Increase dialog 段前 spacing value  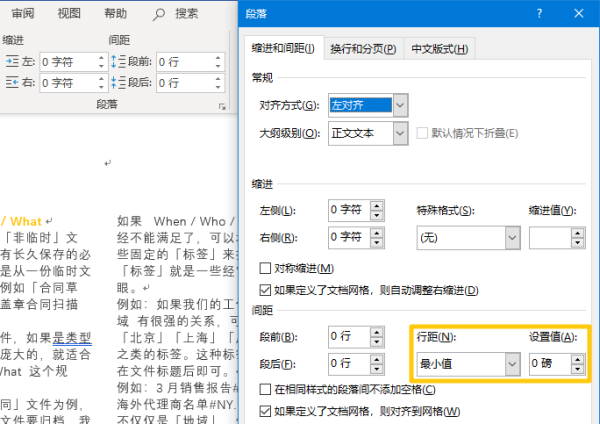coord(377,333)
